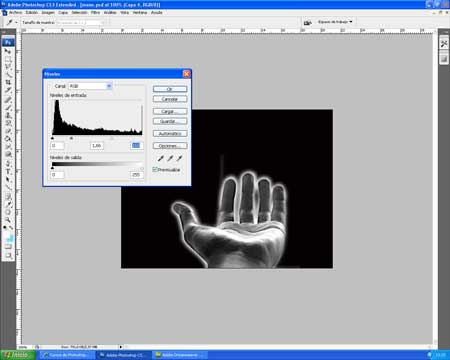
Task: Toggle the Previsualizar checkbox
Action: [x=155, y=169]
